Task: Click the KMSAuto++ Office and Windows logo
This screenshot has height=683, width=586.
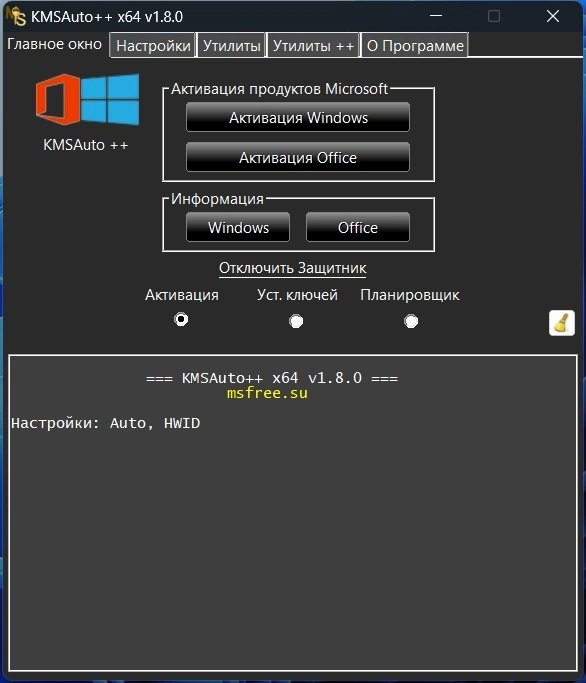Action: pyautogui.click(x=88, y=99)
